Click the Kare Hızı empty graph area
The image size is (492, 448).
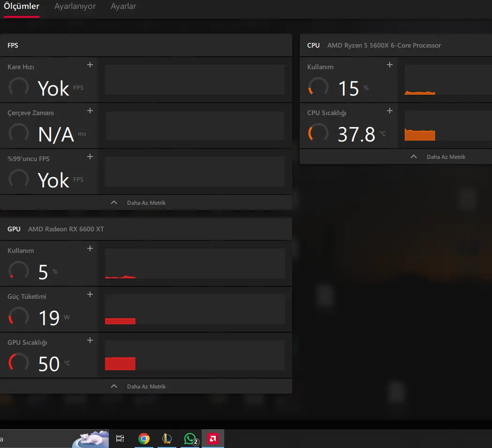click(x=195, y=80)
